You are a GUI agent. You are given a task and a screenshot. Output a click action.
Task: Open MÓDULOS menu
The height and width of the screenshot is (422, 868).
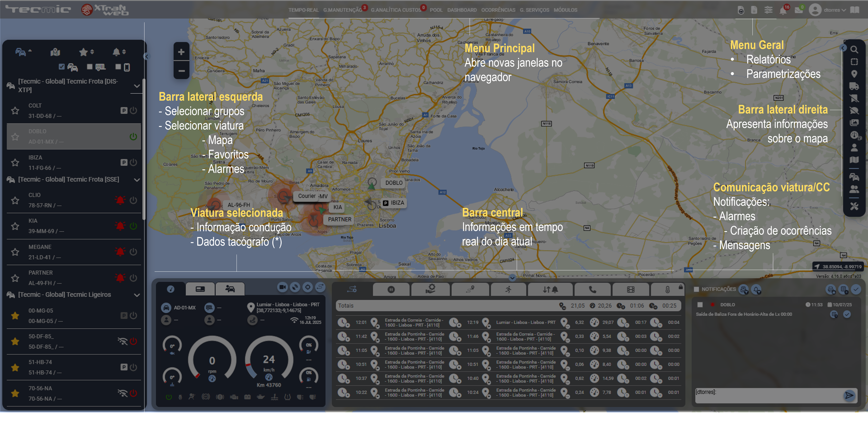(565, 10)
